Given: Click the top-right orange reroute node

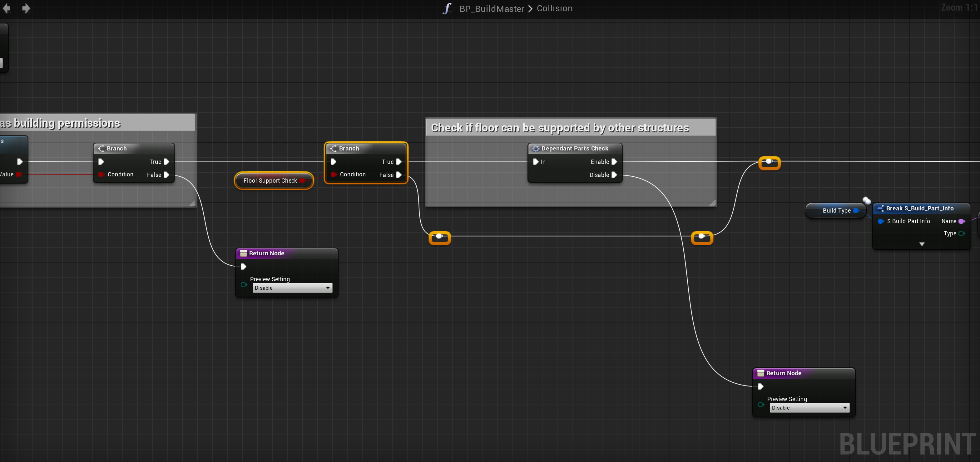Looking at the screenshot, I should [769, 162].
